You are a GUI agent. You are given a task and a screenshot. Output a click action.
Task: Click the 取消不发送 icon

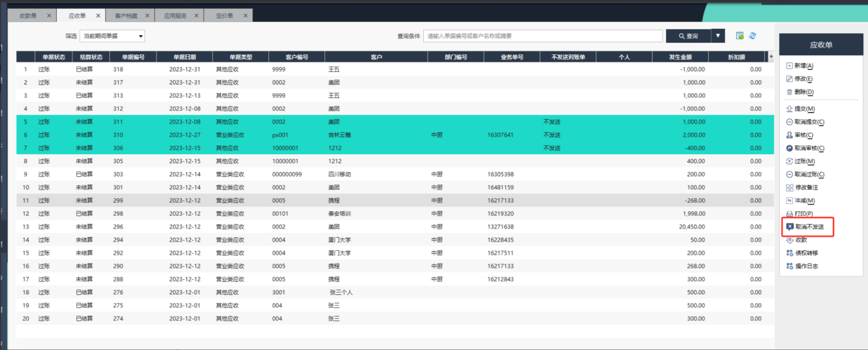pos(790,227)
